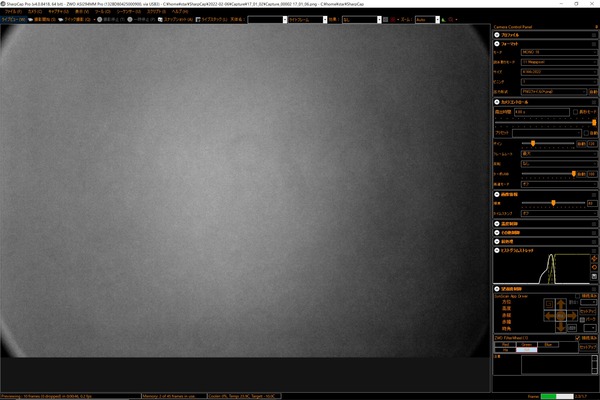Click the 露出時間 exposure time input field

tap(542, 112)
